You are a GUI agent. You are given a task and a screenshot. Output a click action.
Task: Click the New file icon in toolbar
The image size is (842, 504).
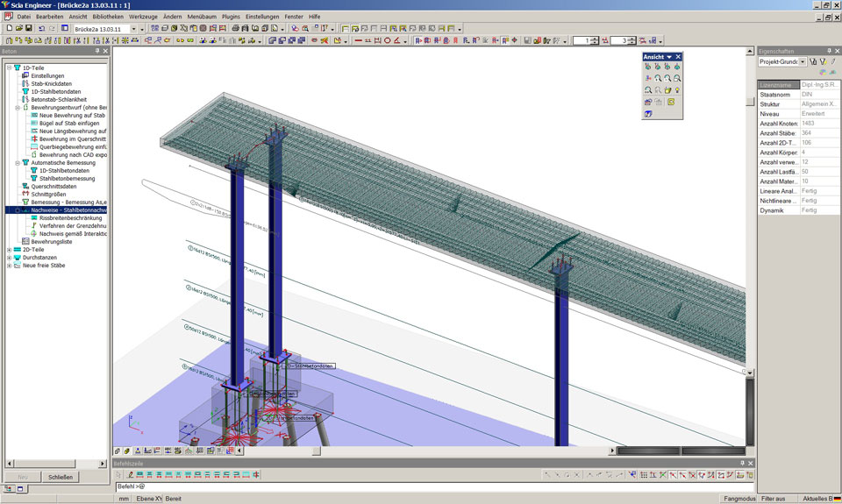tap(8, 28)
